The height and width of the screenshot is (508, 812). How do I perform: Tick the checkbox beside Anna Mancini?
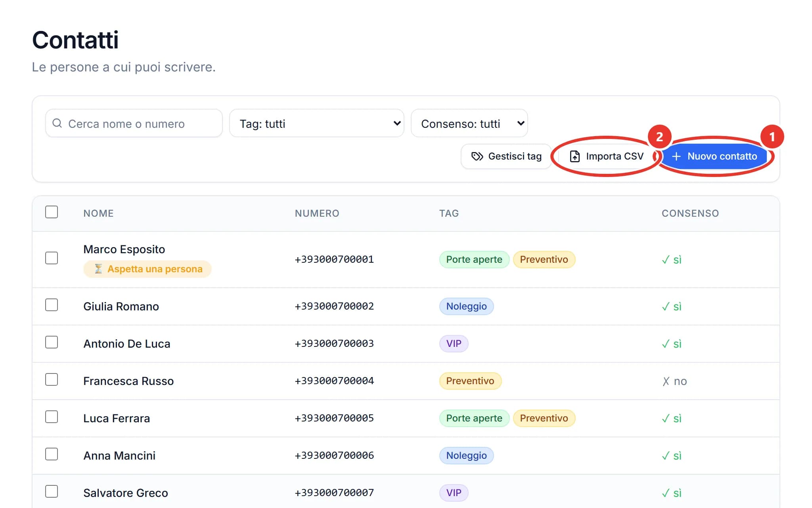(52, 454)
